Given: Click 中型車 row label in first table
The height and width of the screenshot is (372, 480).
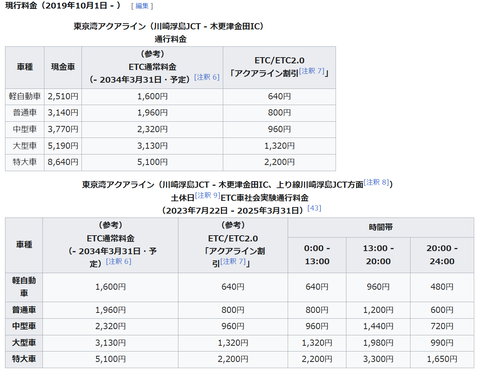Looking at the screenshot, I should 25,129.
